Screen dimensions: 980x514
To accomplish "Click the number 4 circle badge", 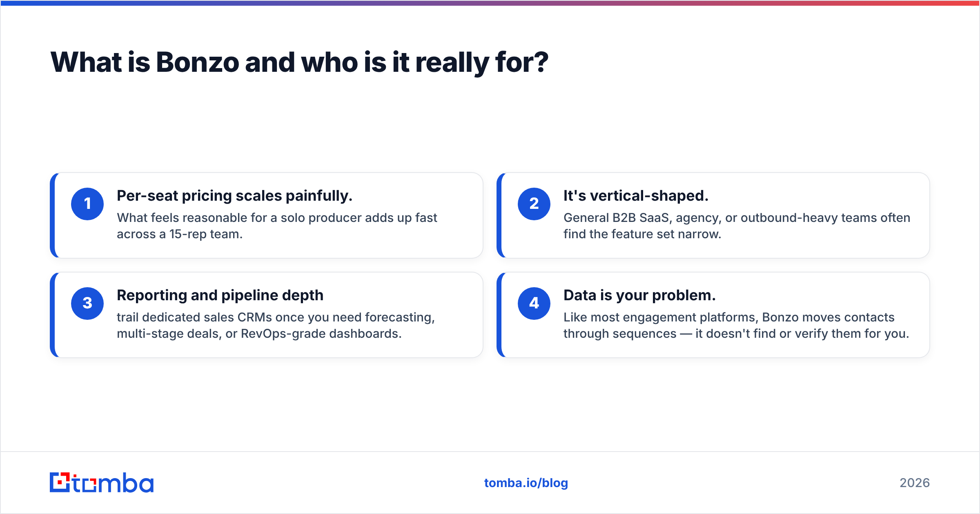I will 534,304.
